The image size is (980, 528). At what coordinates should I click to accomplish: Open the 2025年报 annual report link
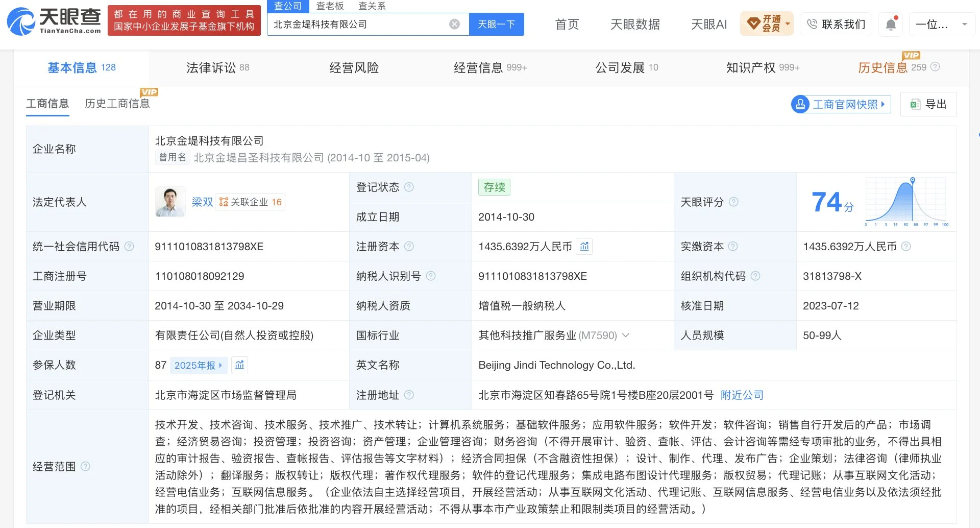click(x=198, y=365)
